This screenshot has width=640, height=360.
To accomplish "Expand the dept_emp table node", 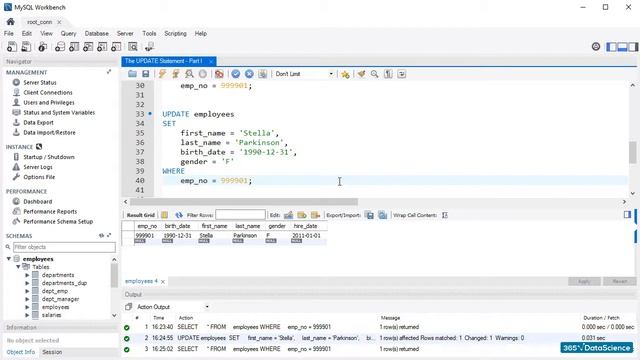I will pyautogui.click(x=27, y=291).
